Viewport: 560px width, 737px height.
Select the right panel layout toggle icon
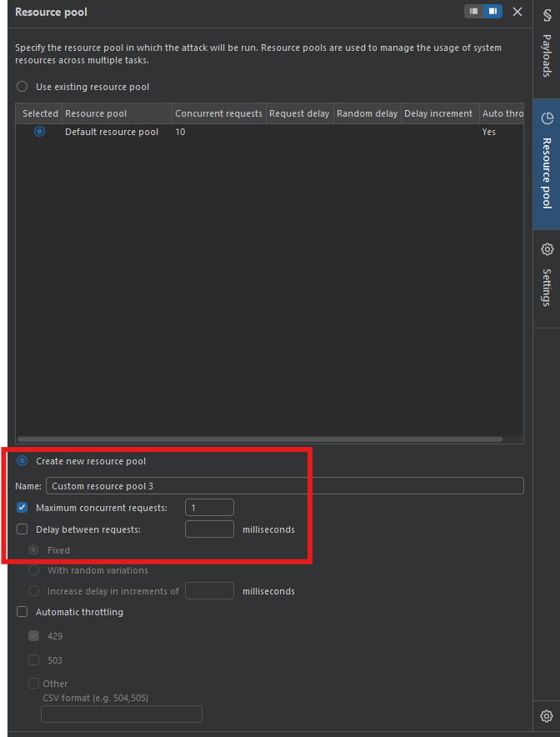pyautogui.click(x=492, y=12)
